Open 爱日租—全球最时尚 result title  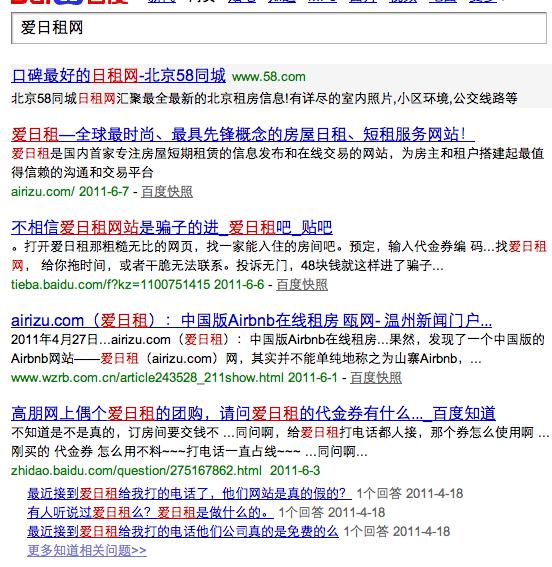243,135
